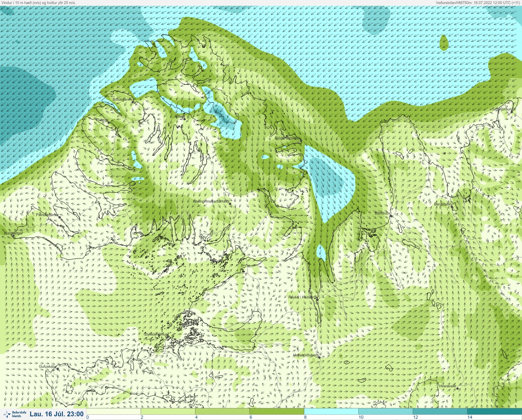Click the 'Gjögurflugvöllur' place label
This screenshot has width=522, height=420.
[288, 138]
